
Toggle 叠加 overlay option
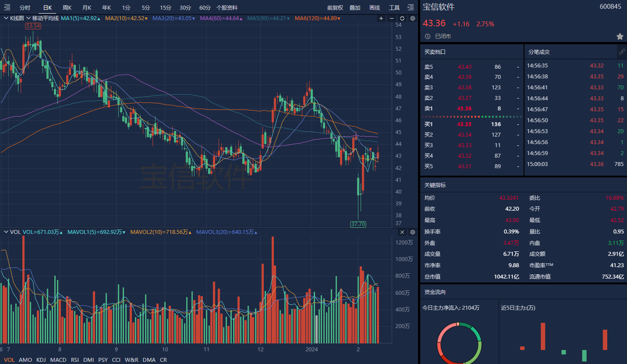pos(354,8)
